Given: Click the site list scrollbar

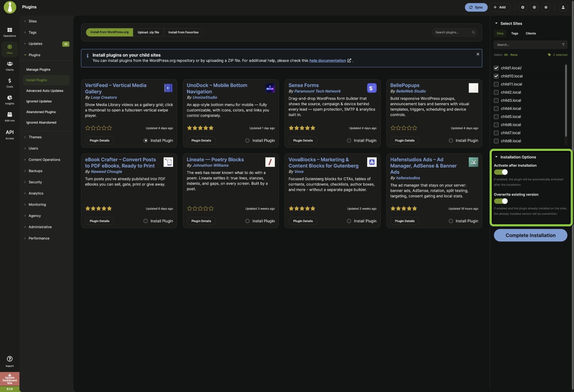Looking at the screenshot, I should [x=566, y=100].
